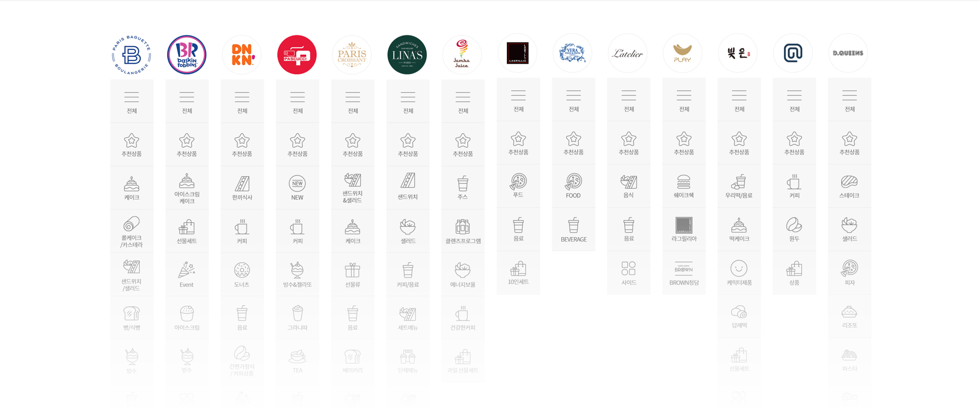Open 세트메뉴 under Lina's
980x409 pixels.
408,318
